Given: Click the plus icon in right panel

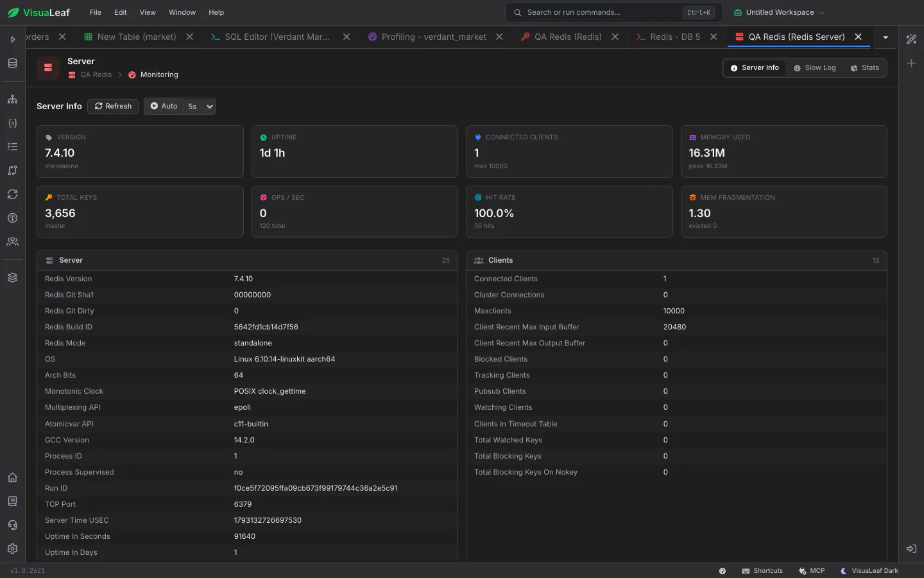Looking at the screenshot, I should click(x=911, y=63).
